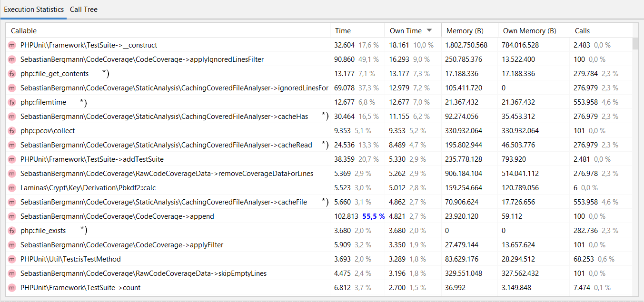The image size is (644, 302).
Task: Click the method icon beside CodeCoverage->applyIgnoredLinesFilter
Action: coord(12,59)
